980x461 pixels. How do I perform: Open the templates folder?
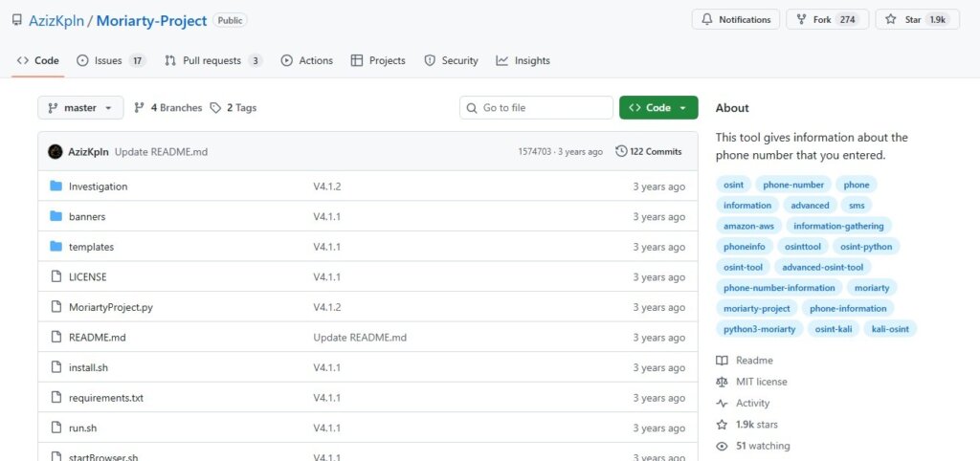[91, 247]
